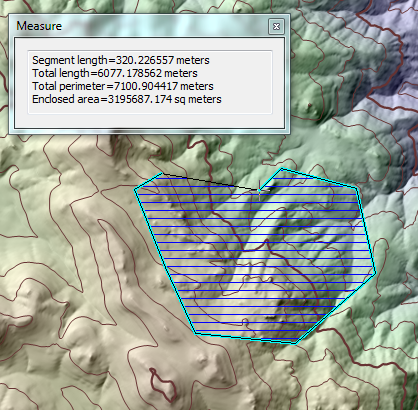Viewport: 418px width, 410px height.
Task: Click the polygon's leftmost vertex
Action: click(135, 190)
